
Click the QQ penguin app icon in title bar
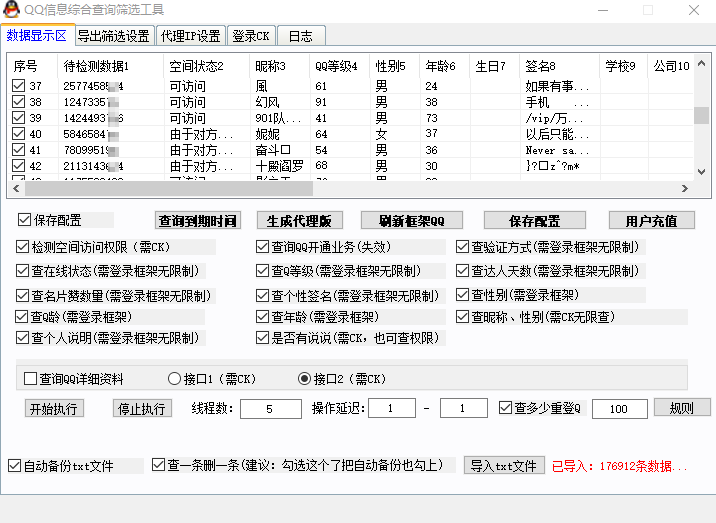pos(11,10)
